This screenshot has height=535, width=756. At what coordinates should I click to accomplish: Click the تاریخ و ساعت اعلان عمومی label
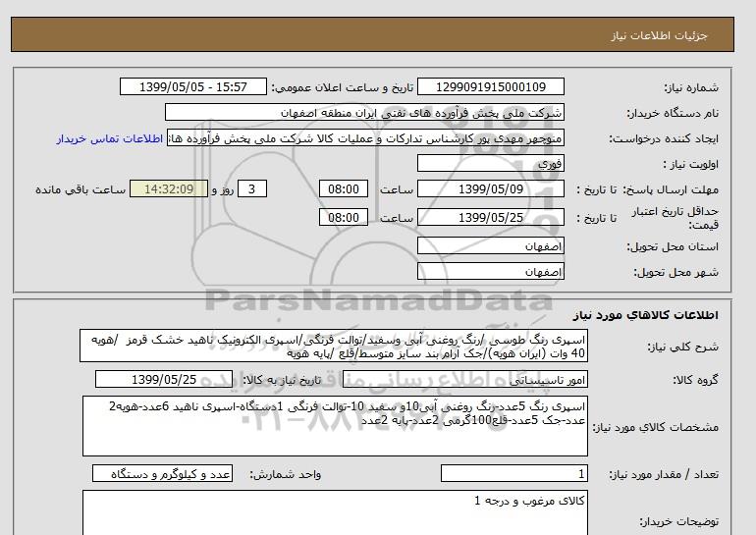[x=343, y=87]
